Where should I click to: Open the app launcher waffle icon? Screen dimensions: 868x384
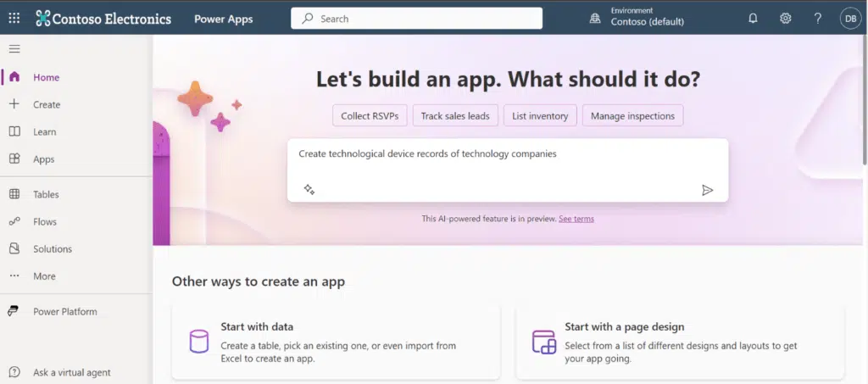click(14, 19)
